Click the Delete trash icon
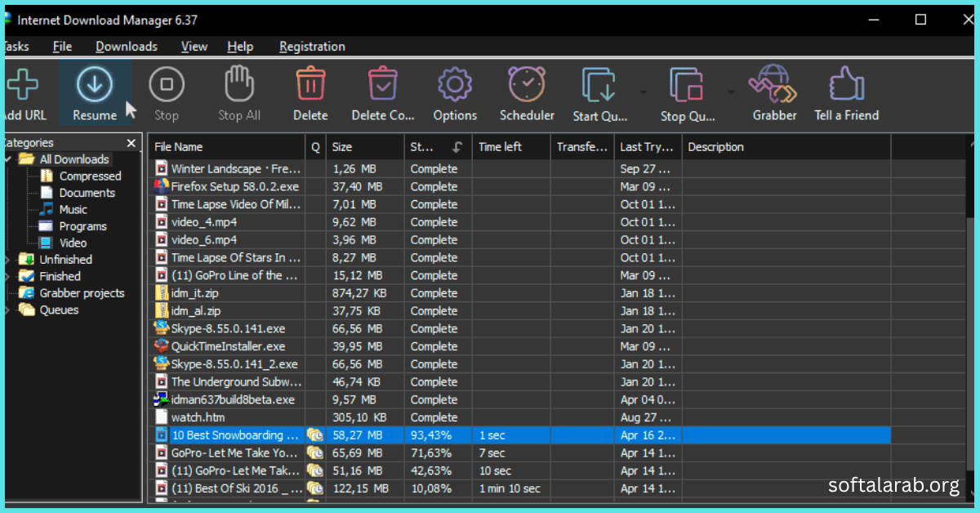Image resolution: width=980 pixels, height=513 pixels. (310, 84)
